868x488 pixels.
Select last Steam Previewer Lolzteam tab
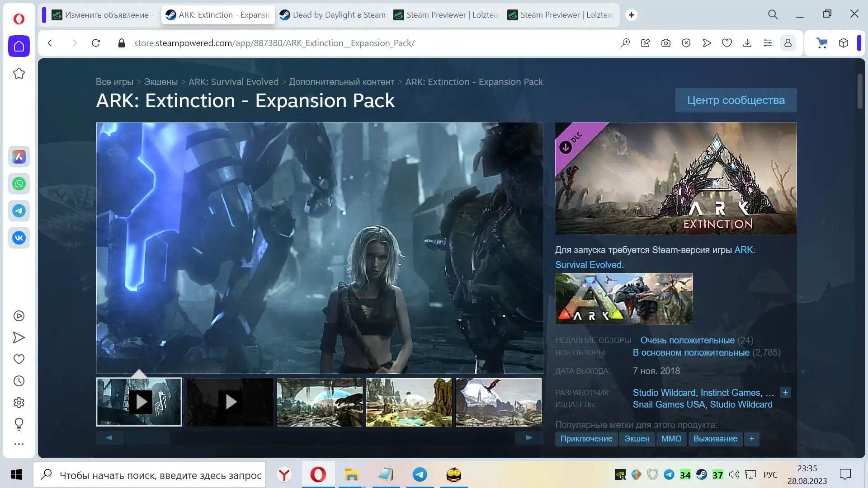pos(561,15)
